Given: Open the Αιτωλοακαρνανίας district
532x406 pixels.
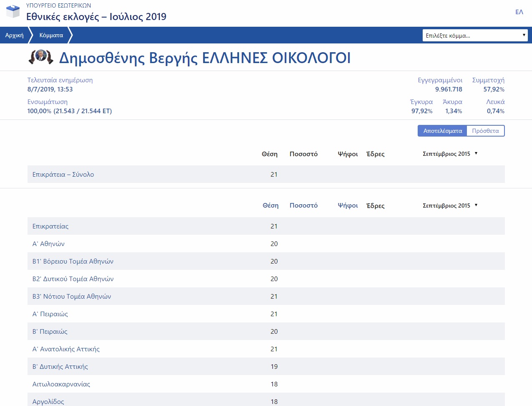Looking at the screenshot, I should click(61, 384).
